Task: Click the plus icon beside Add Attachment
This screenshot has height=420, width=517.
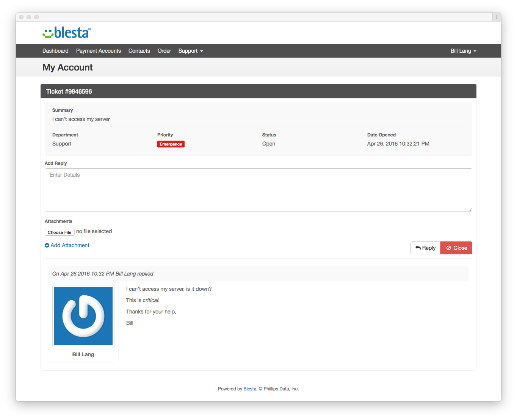Action: [47, 245]
